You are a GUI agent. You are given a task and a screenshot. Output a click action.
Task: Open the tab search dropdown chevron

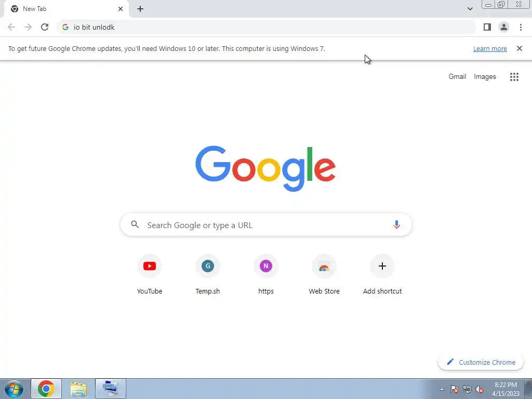point(470,9)
